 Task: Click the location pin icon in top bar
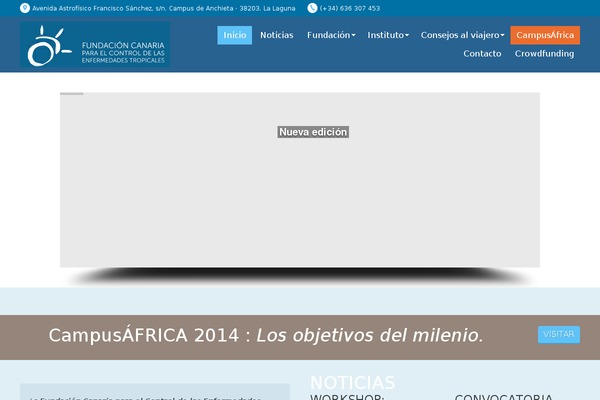[x=25, y=8]
